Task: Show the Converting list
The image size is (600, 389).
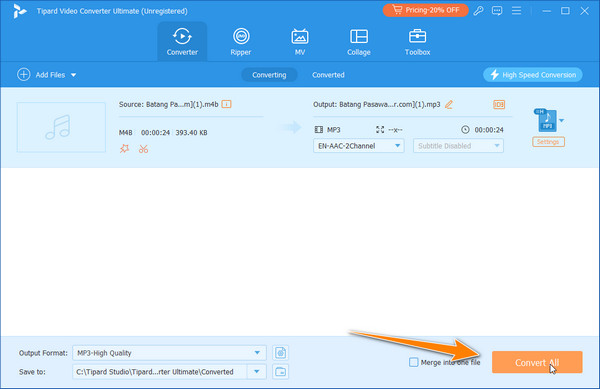Action: click(269, 75)
